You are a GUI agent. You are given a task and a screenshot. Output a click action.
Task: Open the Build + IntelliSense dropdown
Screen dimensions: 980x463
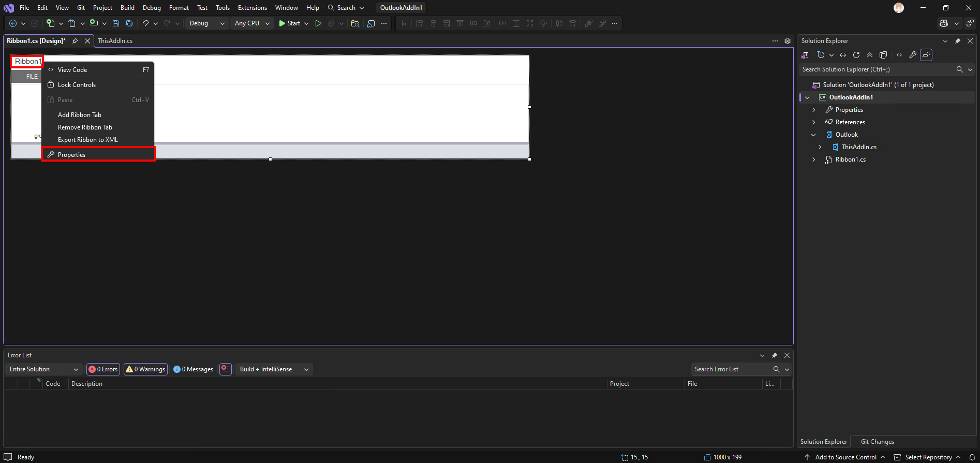pyautogui.click(x=274, y=369)
